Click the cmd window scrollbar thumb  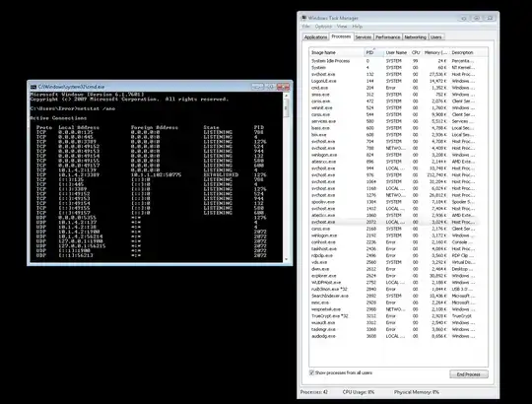(x=286, y=108)
